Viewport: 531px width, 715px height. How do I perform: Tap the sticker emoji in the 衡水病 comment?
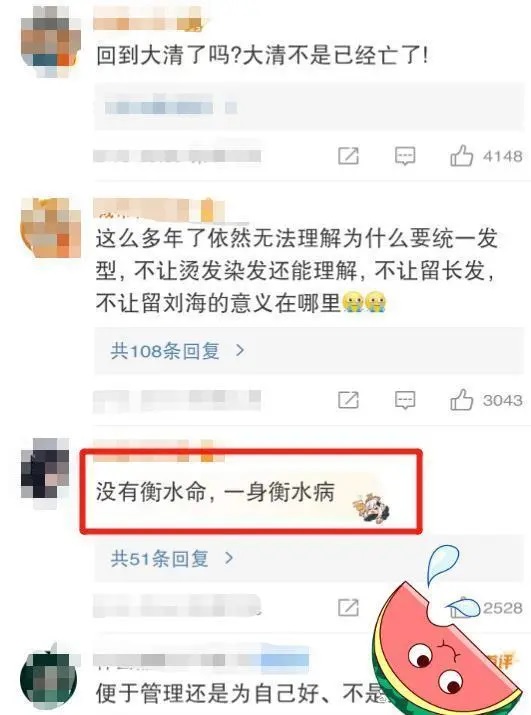click(372, 508)
